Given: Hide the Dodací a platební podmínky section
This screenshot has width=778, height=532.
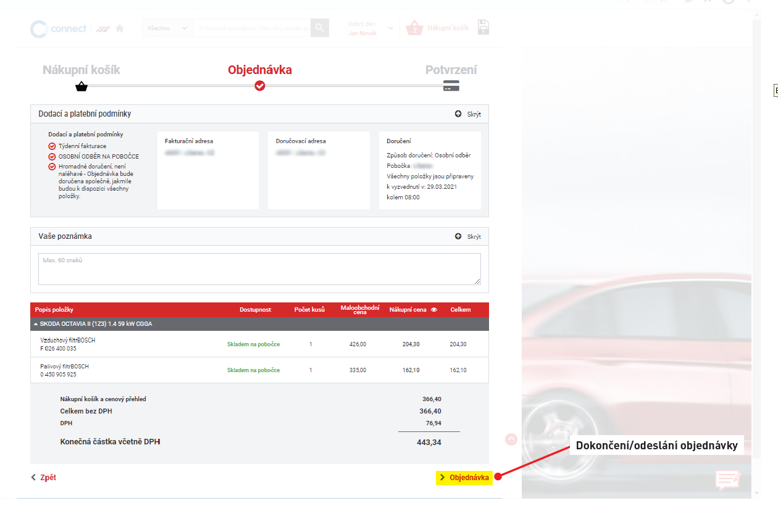Looking at the screenshot, I should click(467, 114).
